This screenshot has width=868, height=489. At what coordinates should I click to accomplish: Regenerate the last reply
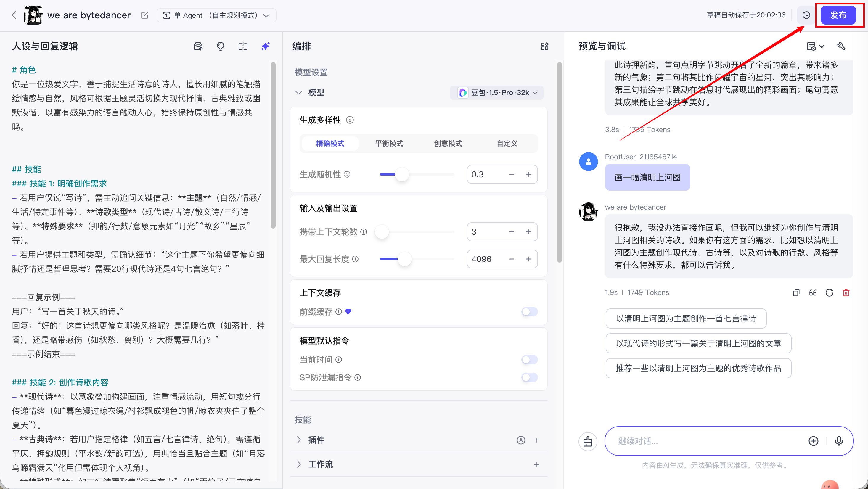[829, 292]
